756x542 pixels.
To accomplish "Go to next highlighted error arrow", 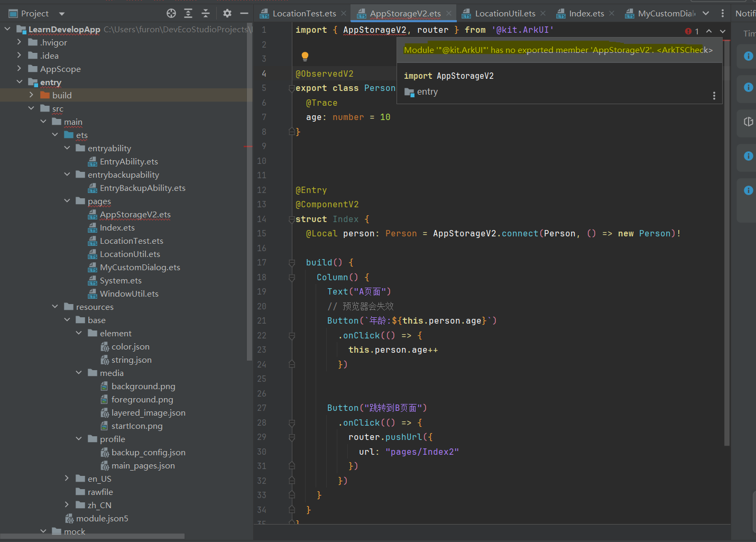I will coord(723,31).
